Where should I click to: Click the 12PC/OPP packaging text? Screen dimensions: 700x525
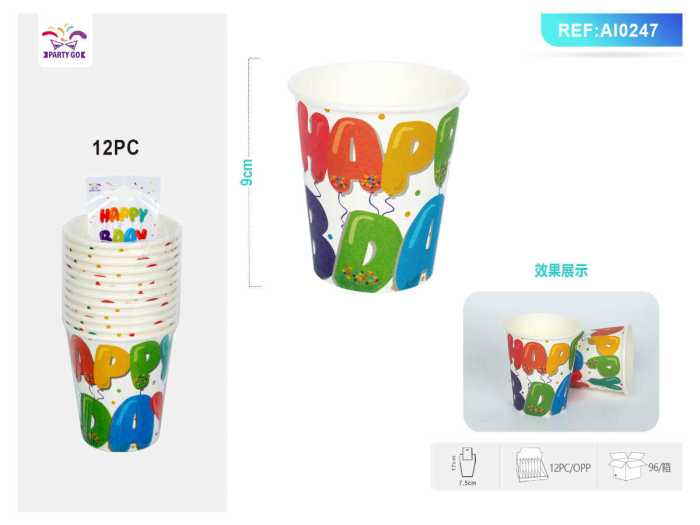tap(570, 467)
